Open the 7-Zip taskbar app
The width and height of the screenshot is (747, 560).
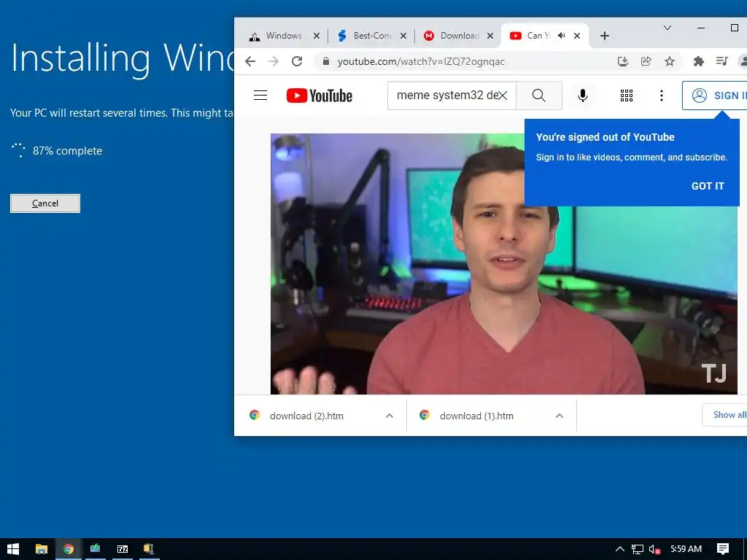tap(123, 549)
